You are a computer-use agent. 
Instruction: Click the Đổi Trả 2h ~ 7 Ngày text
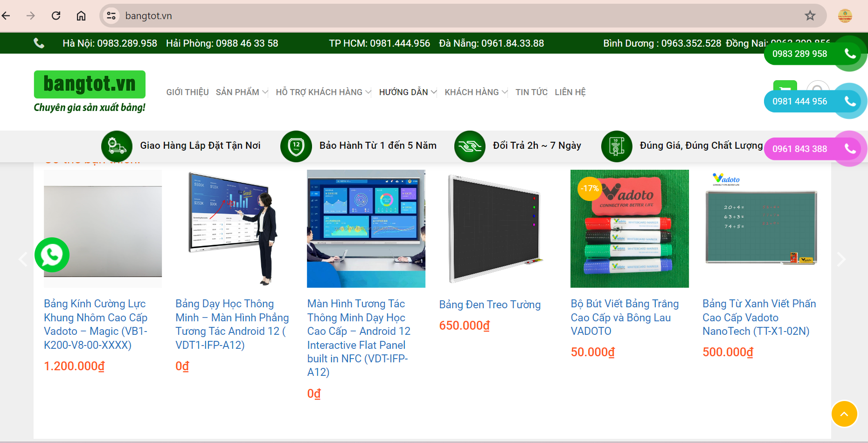coord(537,145)
